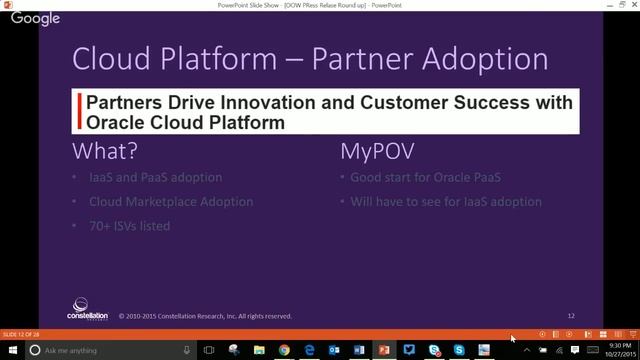Switch to Slide Sorter view
Image resolution: width=640 pixels, height=360 pixels.
[x=603, y=334]
